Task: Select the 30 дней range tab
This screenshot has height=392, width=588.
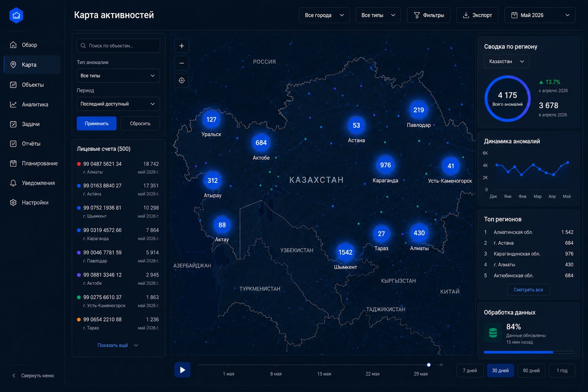Action: [x=500, y=371]
